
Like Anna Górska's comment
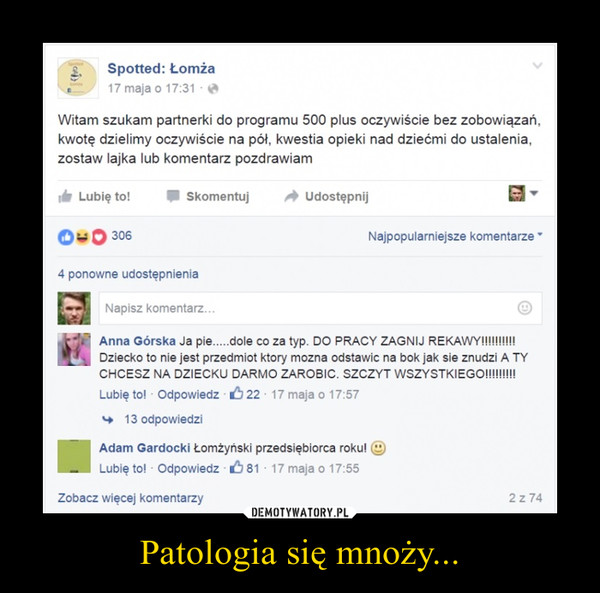point(122,394)
